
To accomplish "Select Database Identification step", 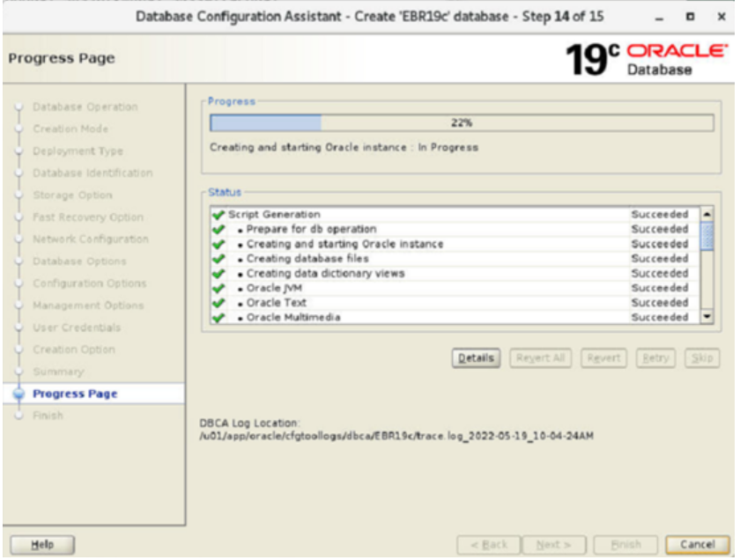I will (92, 173).
